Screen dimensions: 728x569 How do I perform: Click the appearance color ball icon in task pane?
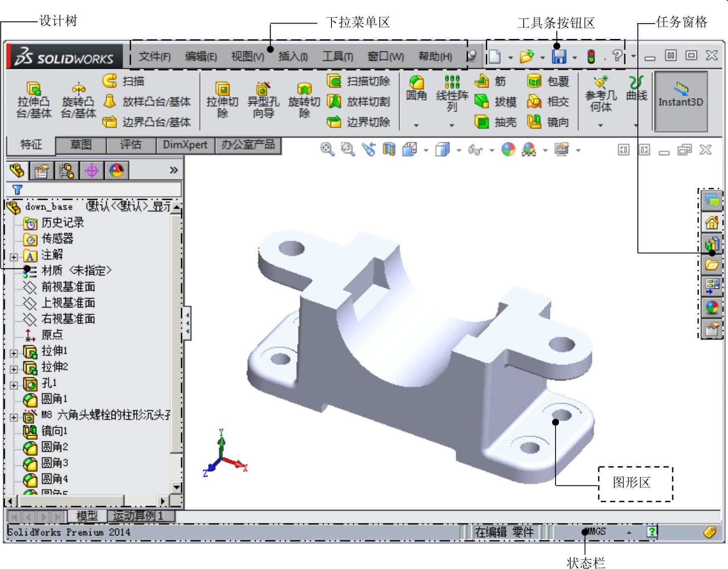pyautogui.click(x=712, y=308)
